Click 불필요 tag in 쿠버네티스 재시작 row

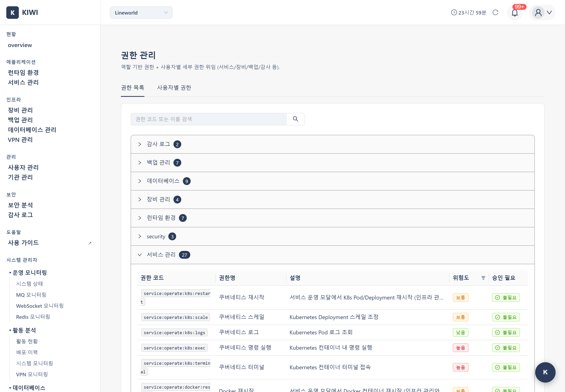(506, 298)
